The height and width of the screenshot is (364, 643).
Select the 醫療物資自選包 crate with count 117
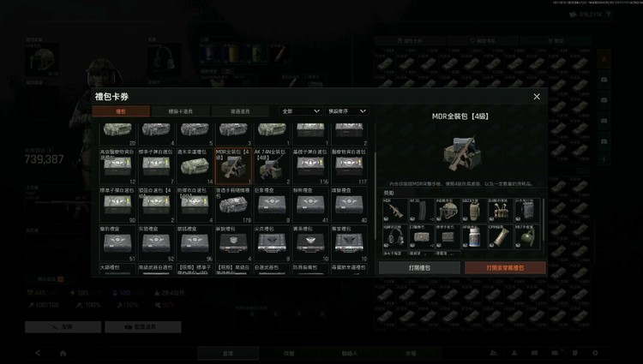(349, 166)
